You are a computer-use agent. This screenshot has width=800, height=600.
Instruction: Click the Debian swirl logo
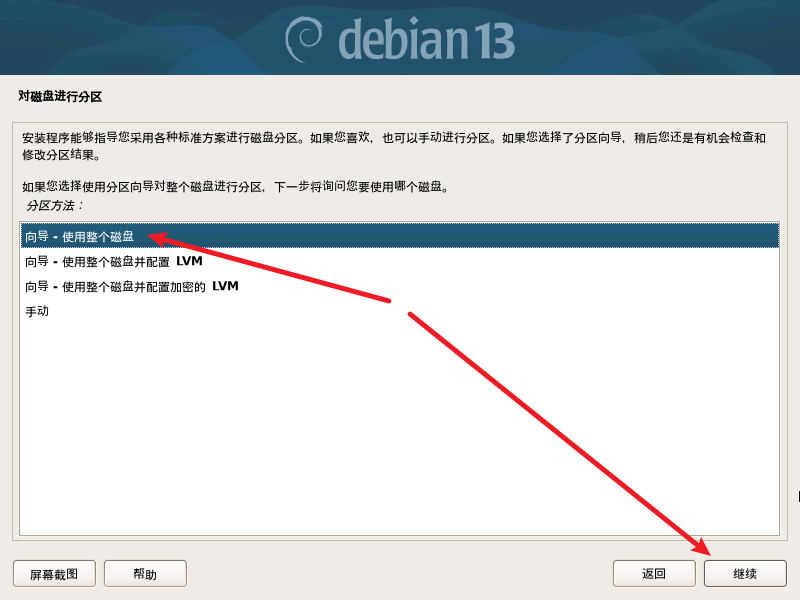coord(304,39)
